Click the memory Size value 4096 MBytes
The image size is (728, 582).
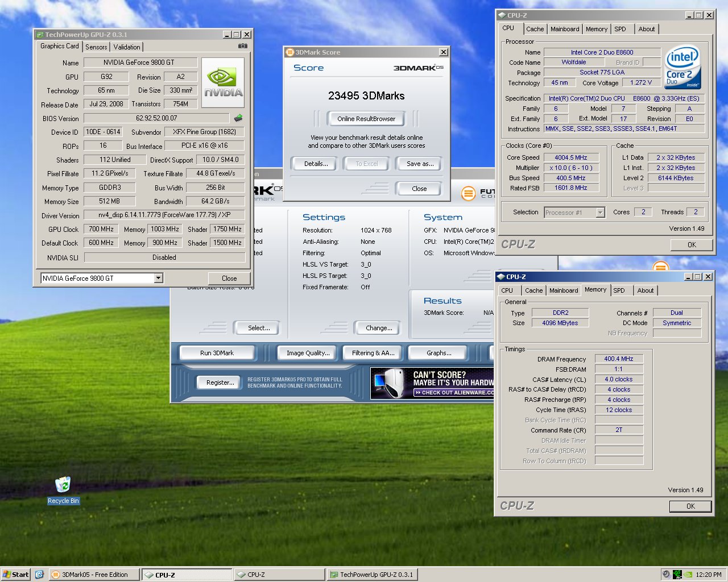point(560,323)
